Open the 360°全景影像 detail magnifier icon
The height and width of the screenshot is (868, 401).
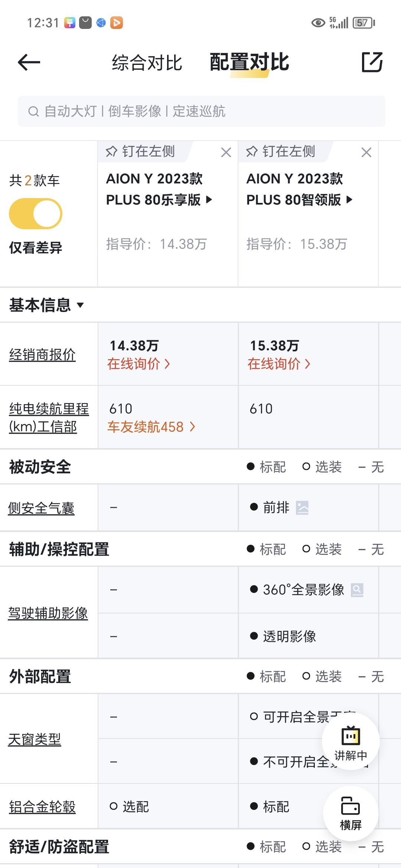(x=357, y=589)
